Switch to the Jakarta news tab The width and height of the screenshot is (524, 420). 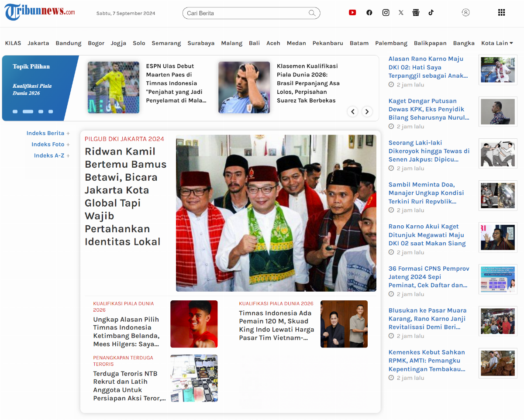[38, 43]
